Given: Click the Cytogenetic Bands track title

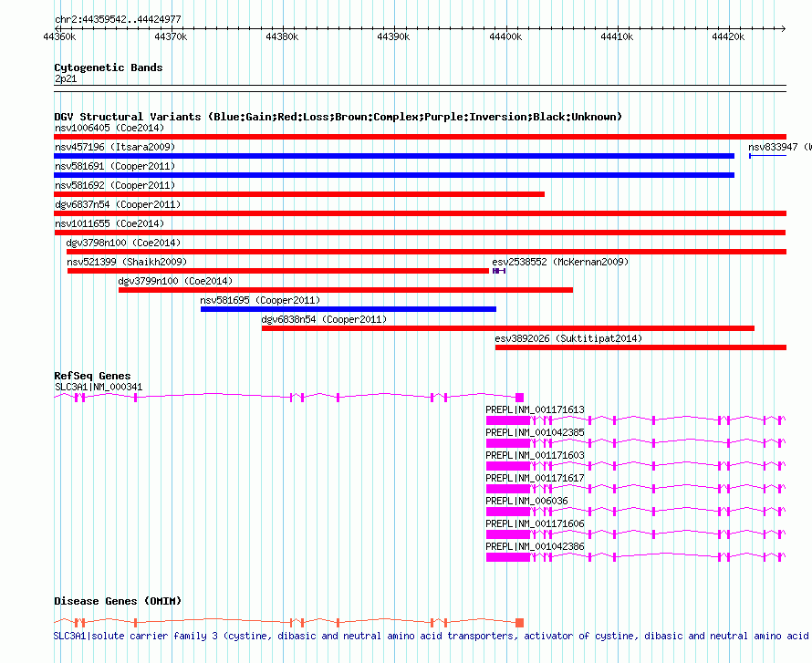Looking at the screenshot, I should (109, 67).
